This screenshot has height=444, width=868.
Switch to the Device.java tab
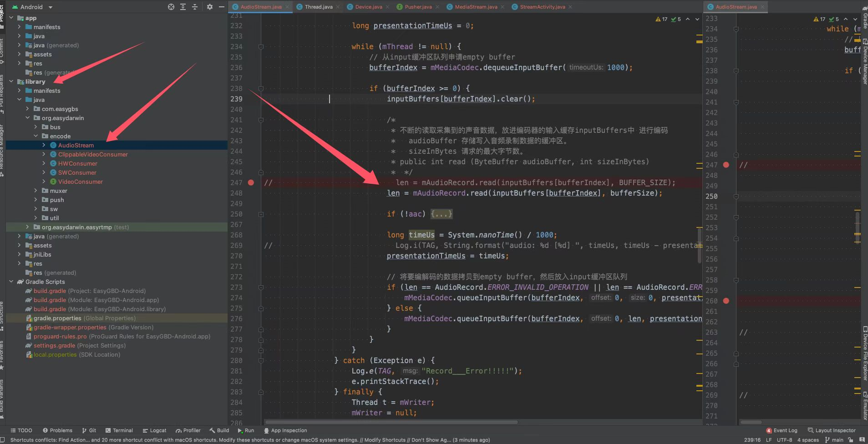point(369,7)
